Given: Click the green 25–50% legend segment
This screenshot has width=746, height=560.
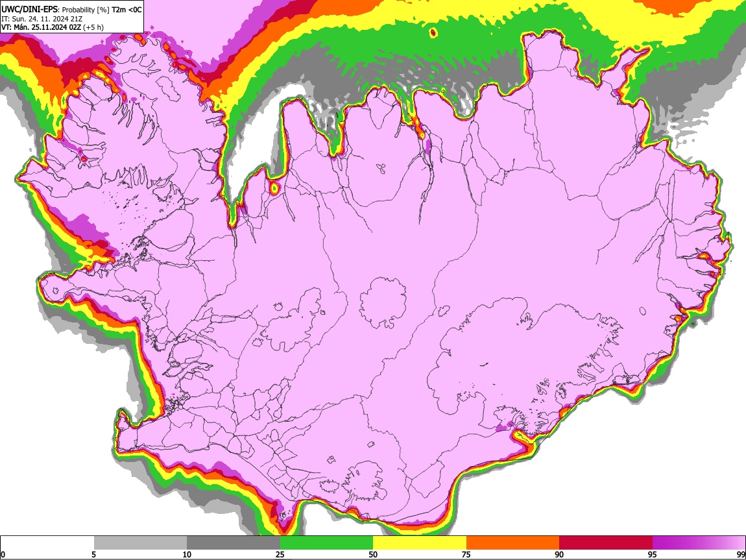Looking at the screenshot, I should [326, 542].
